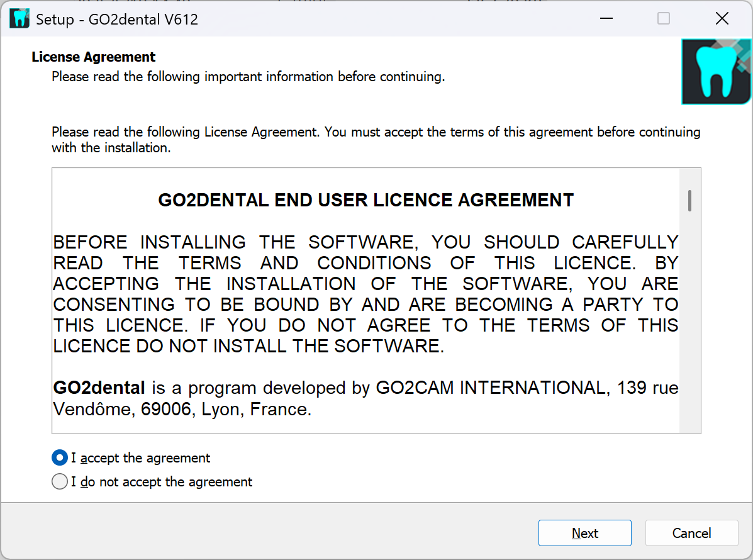Click the 'important information before continuing' subtitle
The image size is (753, 560).
pos(248,77)
